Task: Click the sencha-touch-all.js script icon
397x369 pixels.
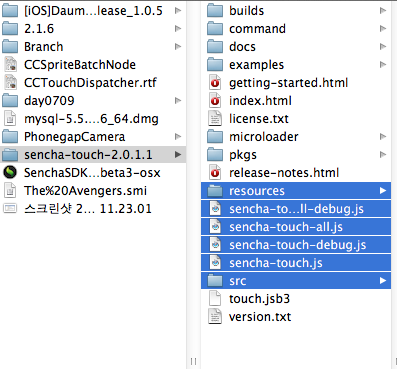Action: (215, 227)
